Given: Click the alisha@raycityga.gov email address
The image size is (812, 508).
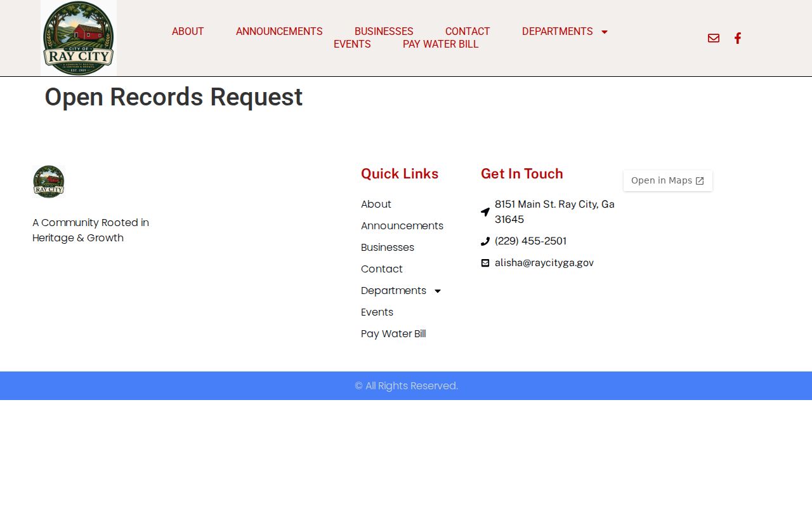Looking at the screenshot, I should [544, 263].
